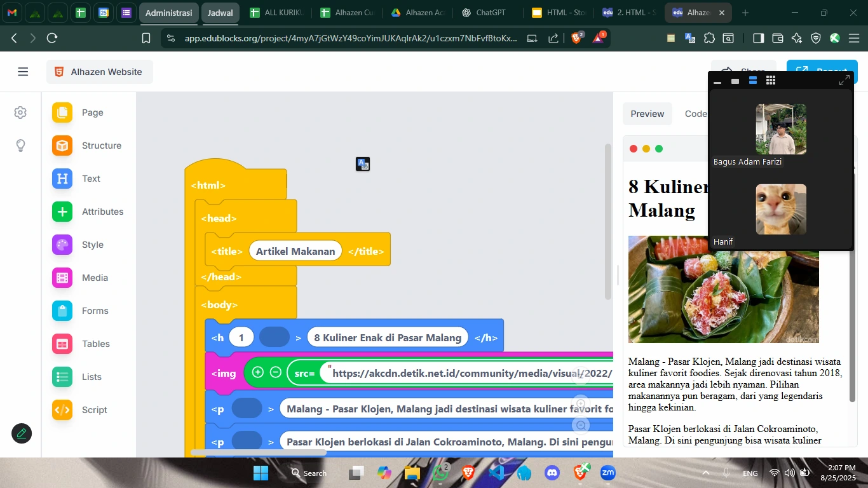Viewport: 868px width, 488px height.
Task: Click the h1 heading number field
Action: (241, 337)
